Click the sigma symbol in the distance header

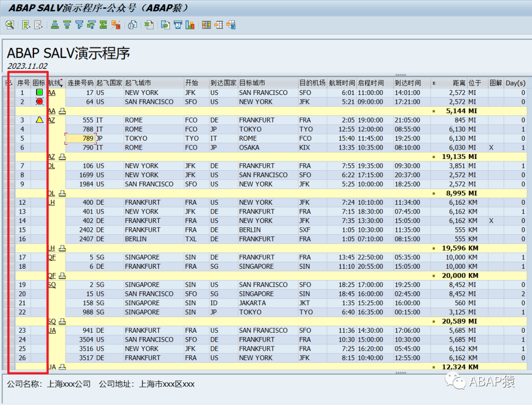[x=434, y=83]
